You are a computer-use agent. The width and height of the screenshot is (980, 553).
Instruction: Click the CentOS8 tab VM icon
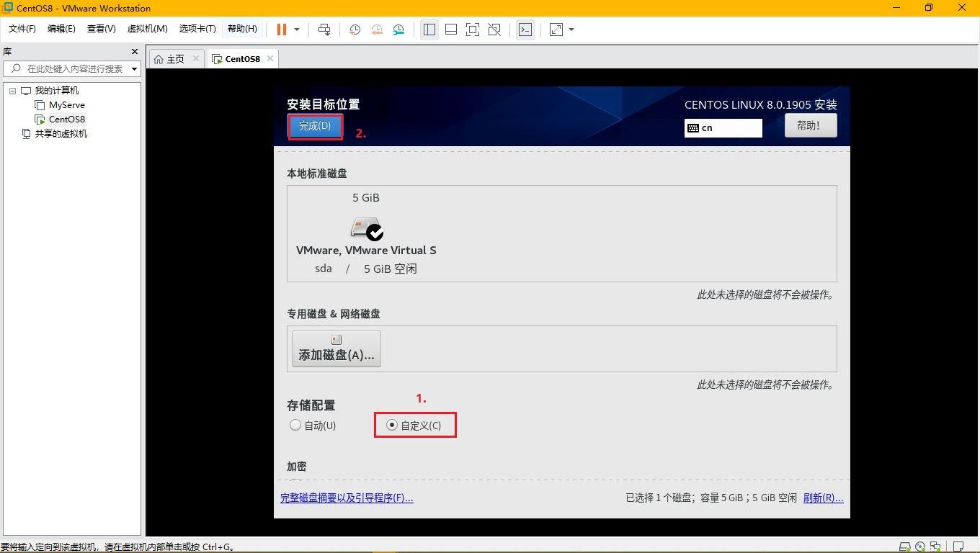tap(217, 59)
